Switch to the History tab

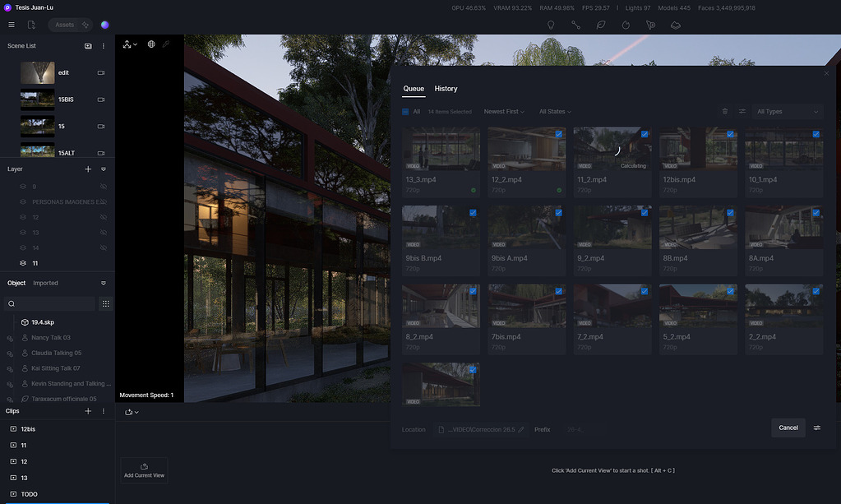click(446, 89)
